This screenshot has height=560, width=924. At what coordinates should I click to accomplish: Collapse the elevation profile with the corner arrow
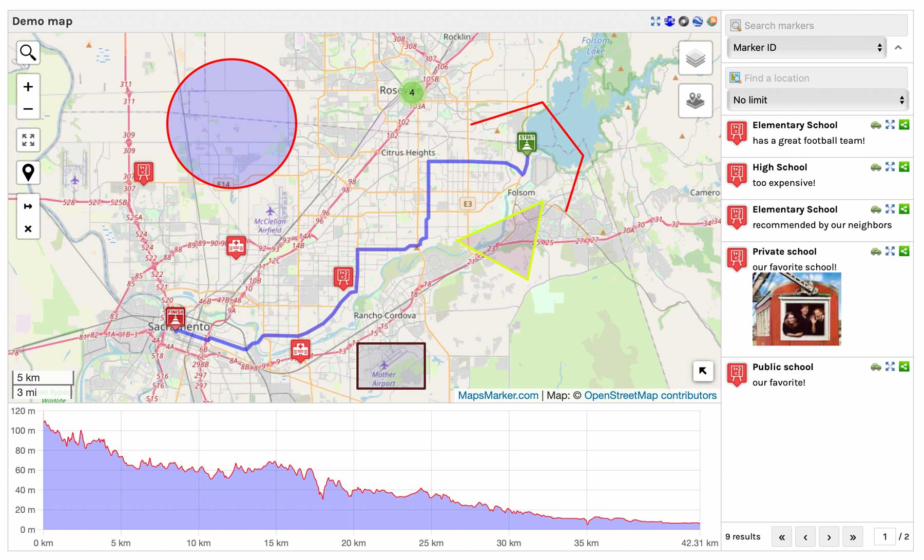pyautogui.click(x=703, y=372)
